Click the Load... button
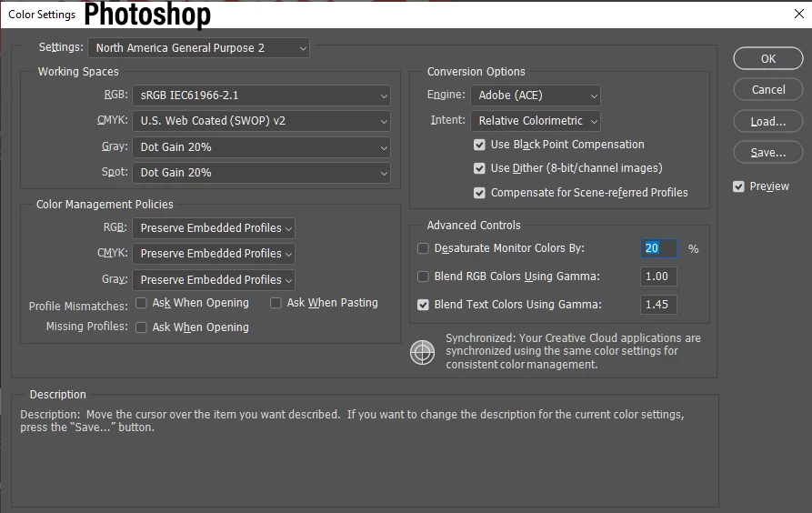Viewport: 812px width, 513px height. (x=768, y=121)
